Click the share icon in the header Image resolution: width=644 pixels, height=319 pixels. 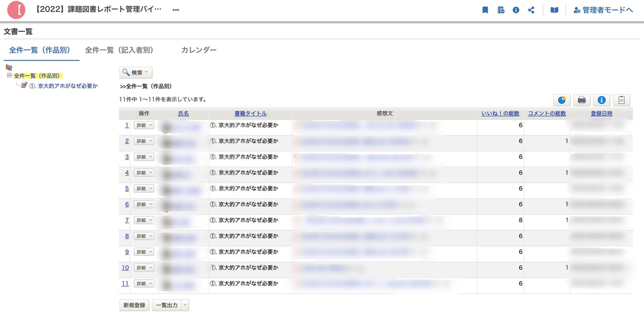(531, 10)
